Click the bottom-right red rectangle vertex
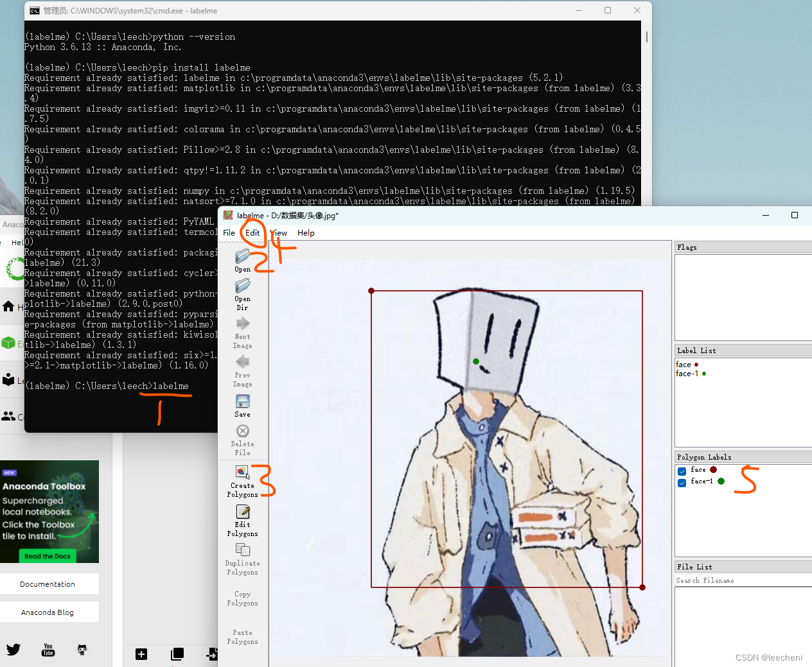The height and width of the screenshot is (667, 812). [642, 587]
